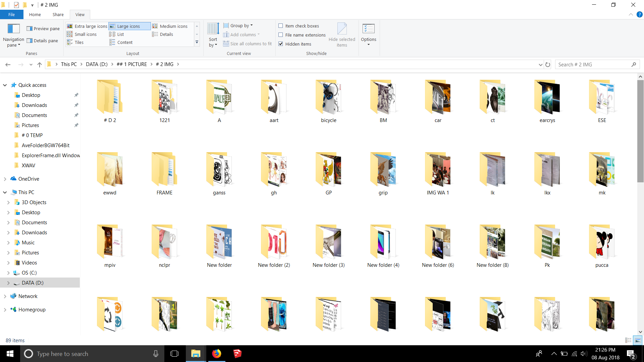Switch to the Home ribbon tab

pyautogui.click(x=35, y=15)
